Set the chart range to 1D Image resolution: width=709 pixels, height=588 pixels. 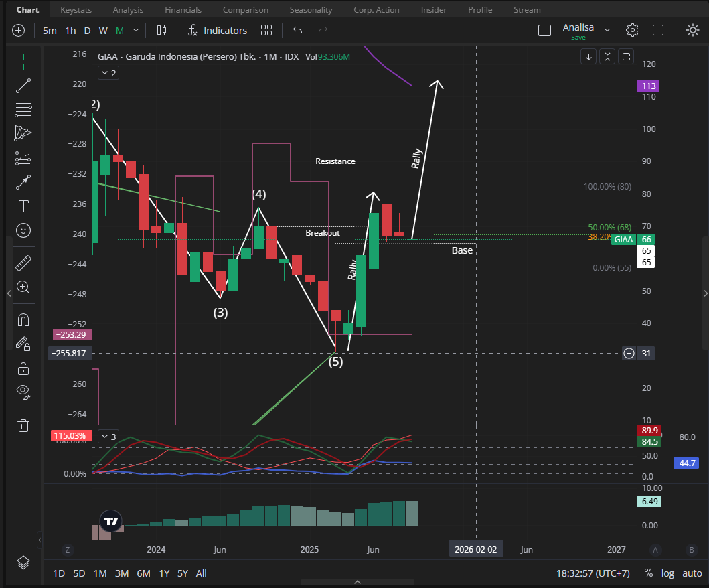[x=59, y=573]
